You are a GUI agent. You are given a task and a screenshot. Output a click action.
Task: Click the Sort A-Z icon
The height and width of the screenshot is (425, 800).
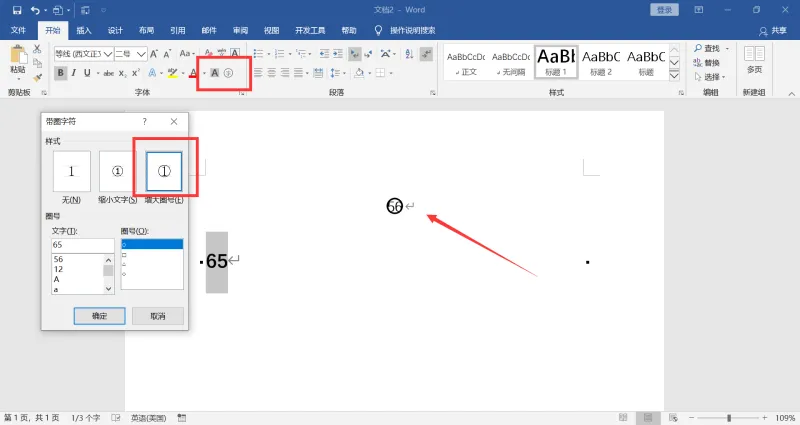click(409, 54)
